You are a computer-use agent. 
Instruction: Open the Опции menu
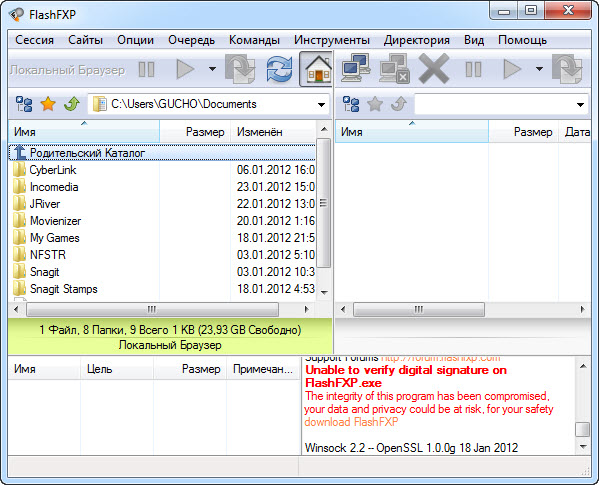[x=136, y=40]
